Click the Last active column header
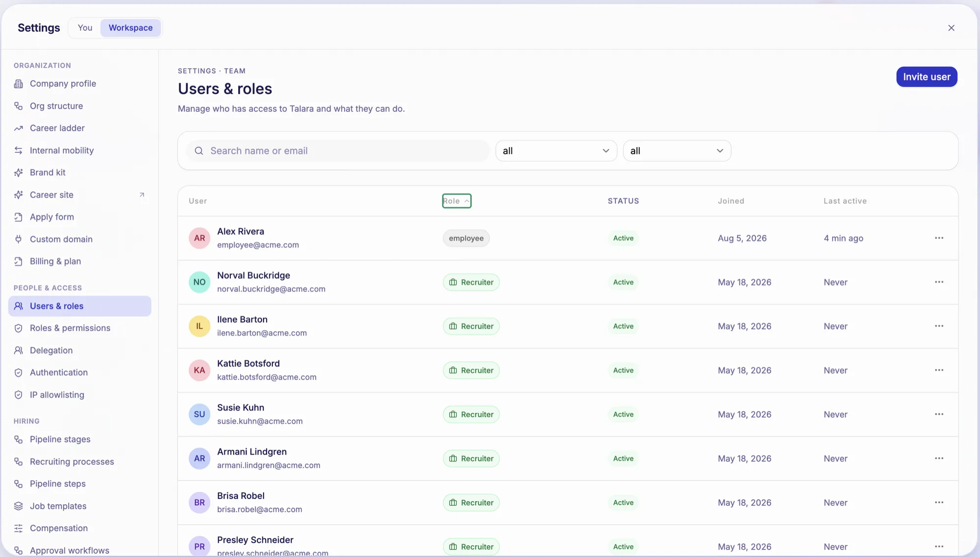This screenshot has height=557, width=980. click(x=845, y=201)
